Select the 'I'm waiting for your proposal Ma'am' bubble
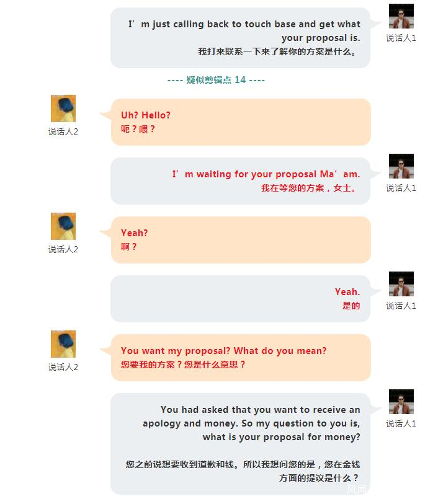This screenshot has height=504, width=438. 240,181
